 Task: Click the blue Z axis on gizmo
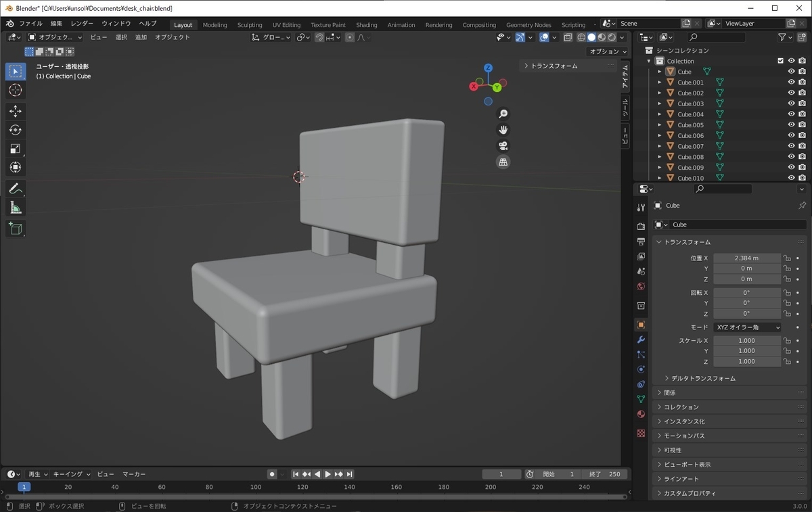pos(488,68)
